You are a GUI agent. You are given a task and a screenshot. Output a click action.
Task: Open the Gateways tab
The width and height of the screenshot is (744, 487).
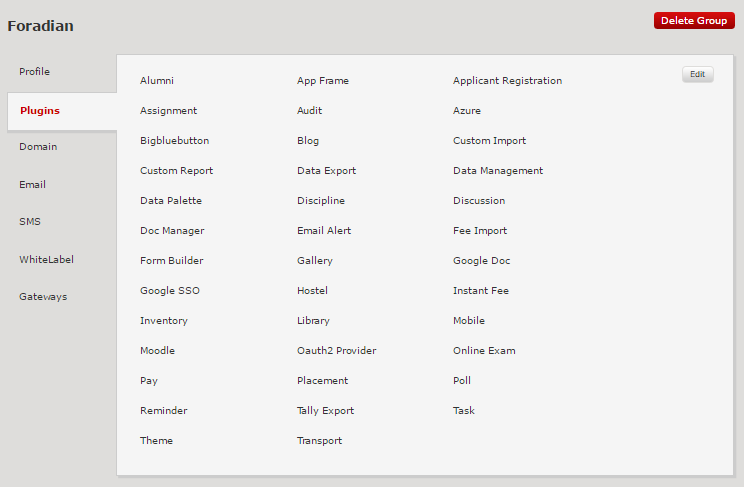click(x=43, y=297)
